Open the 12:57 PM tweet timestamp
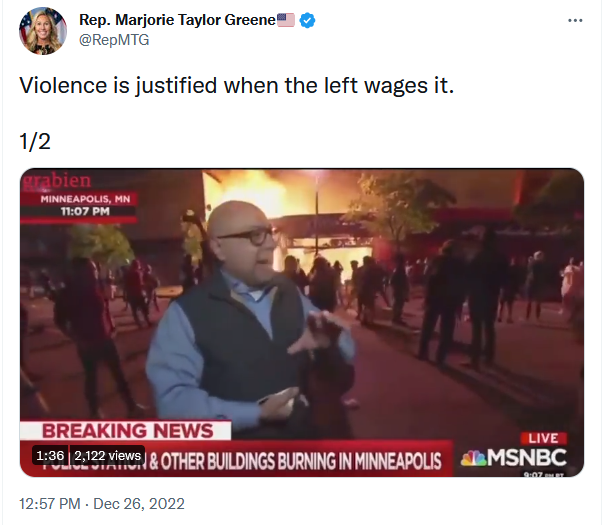Image resolution: width=602 pixels, height=525 pixels. coord(50,503)
